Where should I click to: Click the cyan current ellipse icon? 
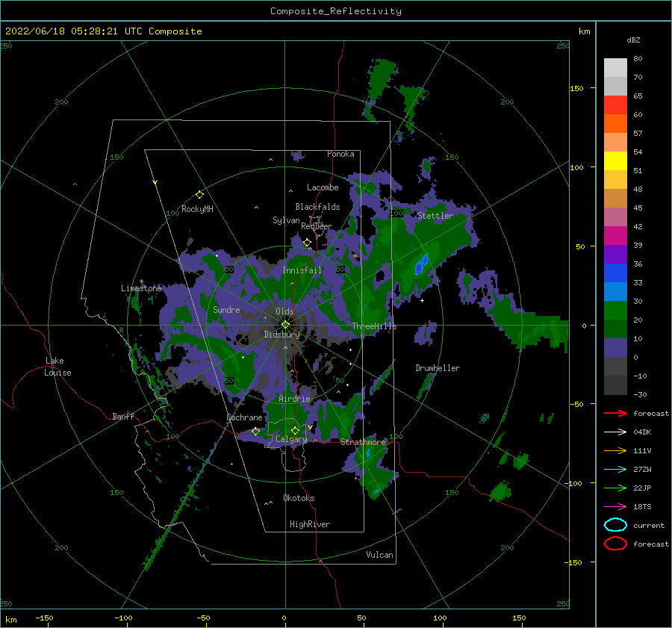tap(615, 525)
